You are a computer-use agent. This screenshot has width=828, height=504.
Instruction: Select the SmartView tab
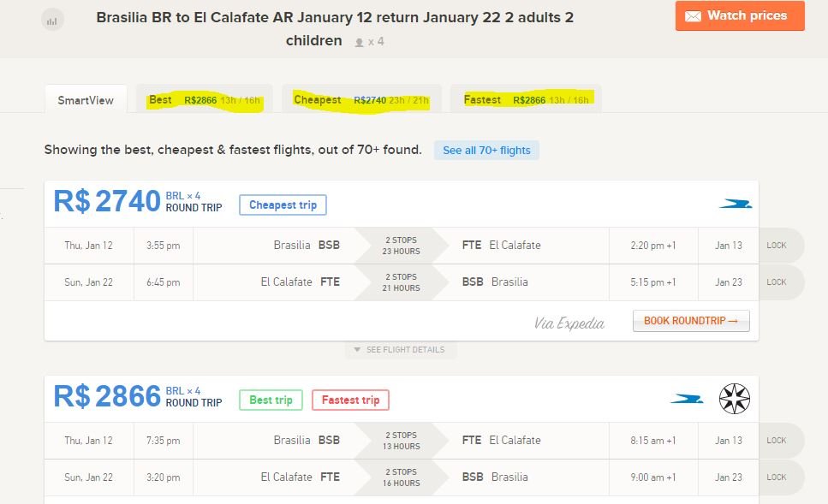(86, 100)
